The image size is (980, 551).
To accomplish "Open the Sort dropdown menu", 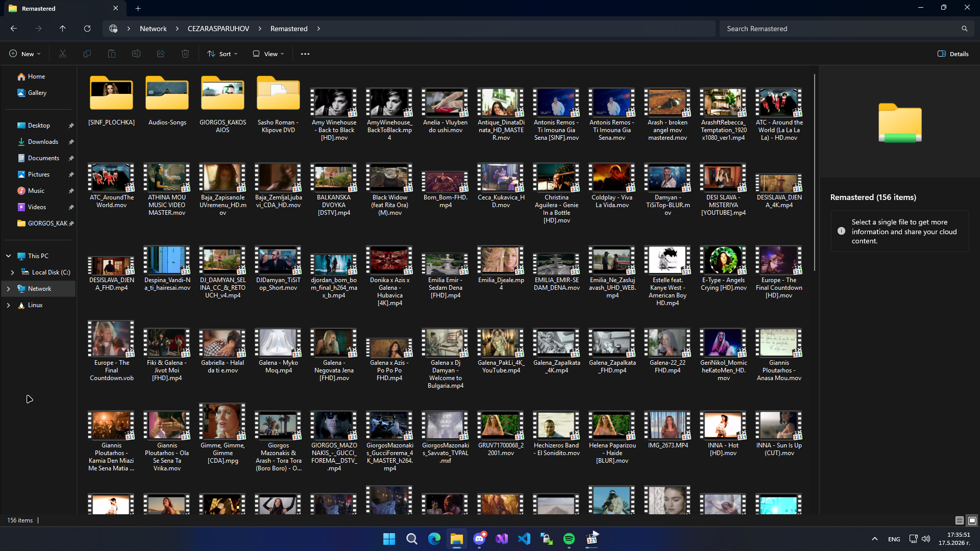I will pos(223,54).
